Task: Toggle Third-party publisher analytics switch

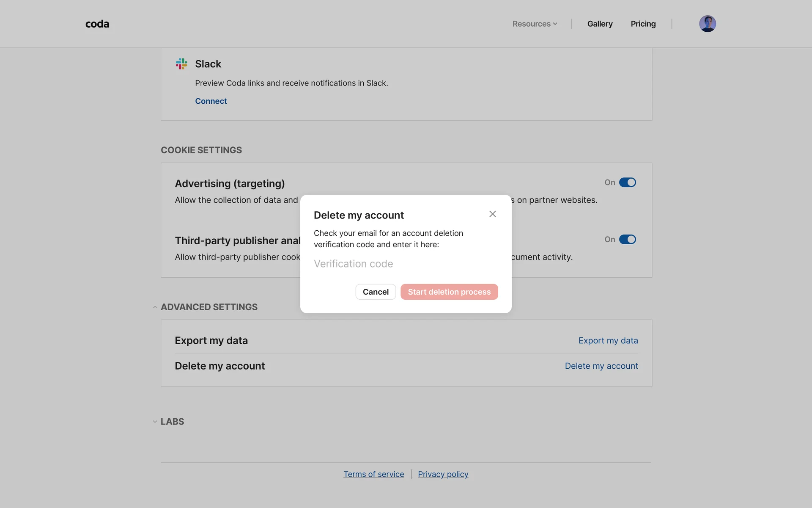Action: pyautogui.click(x=627, y=240)
